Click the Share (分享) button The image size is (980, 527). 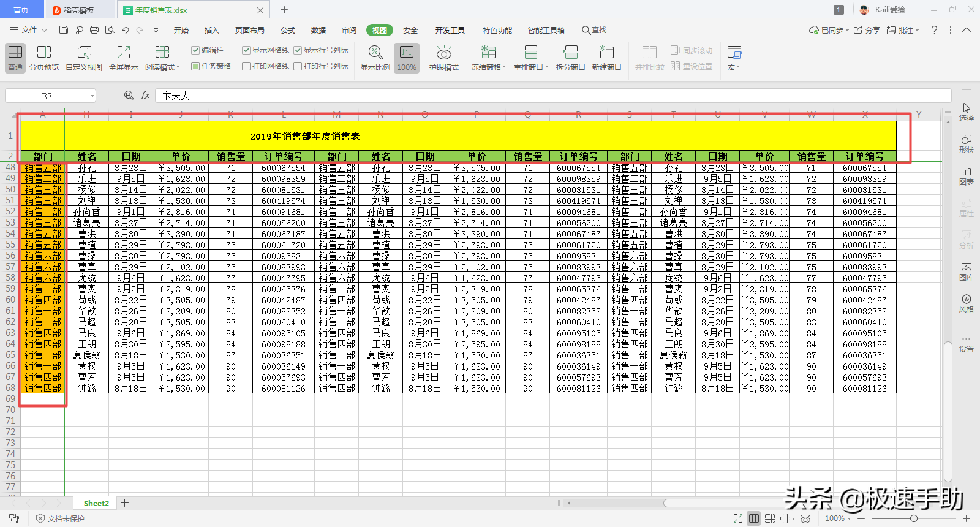coord(867,30)
